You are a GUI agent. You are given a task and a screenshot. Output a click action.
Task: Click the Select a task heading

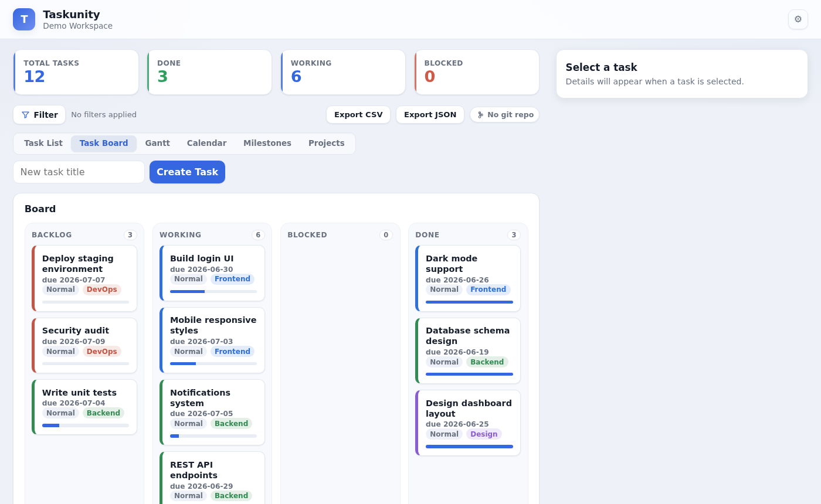pyautogui.click(x=601, y=67)
